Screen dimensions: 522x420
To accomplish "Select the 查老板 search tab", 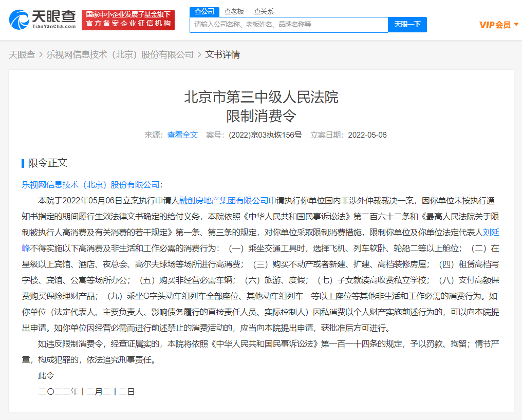I will [234, 12].
